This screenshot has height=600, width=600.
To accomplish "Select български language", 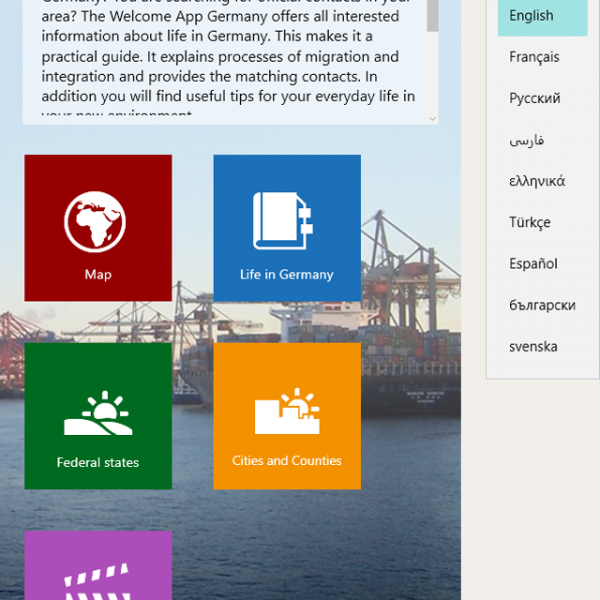I will 543,305.
